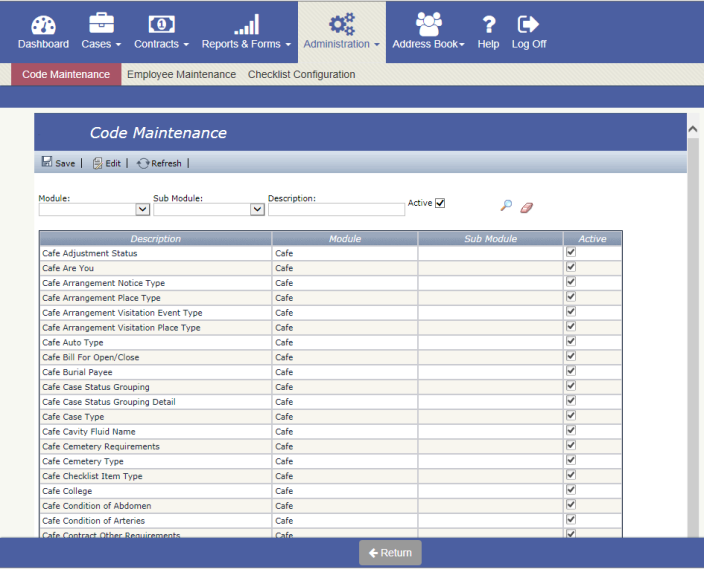Image resolution: width=704 pixels, height=569 pixels.
Task: Toggle Active for Cafe Case Type
Action: point(571,415)
